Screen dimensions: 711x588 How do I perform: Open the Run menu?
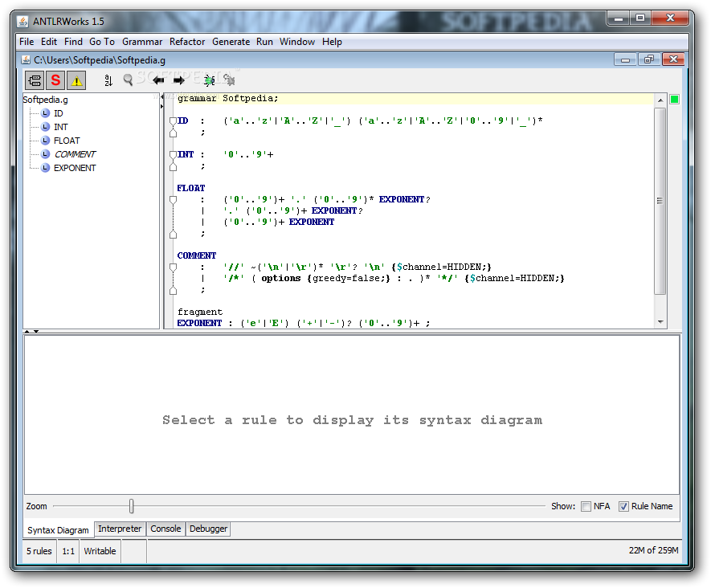tap(264, 42)
